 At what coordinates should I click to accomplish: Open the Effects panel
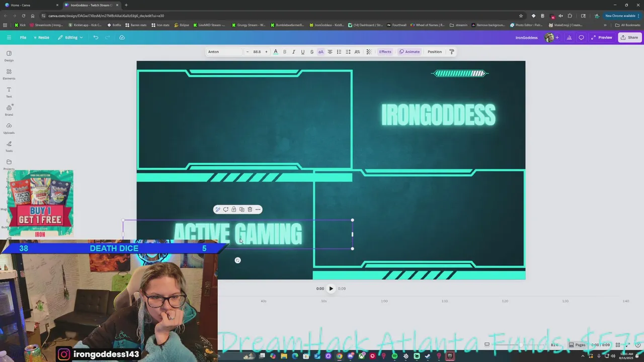point(385,52)
